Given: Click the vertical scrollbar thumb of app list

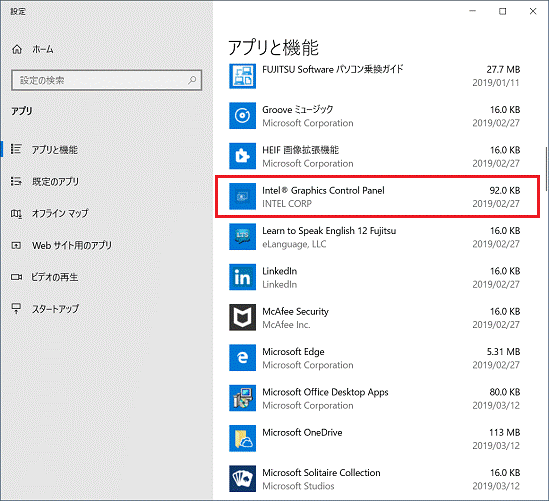Looking at the screenshot, I should (546, 169).
